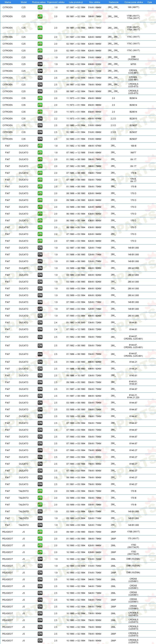Viewport: 156px width, 644px height.
Task: Select engine code cell 'B22615'
Action: (x=133, y=119)
